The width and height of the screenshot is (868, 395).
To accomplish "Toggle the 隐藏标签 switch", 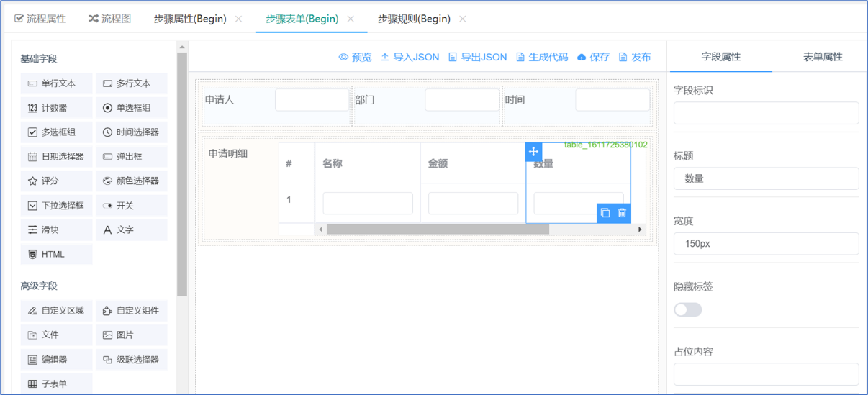I will click(x=688, y=309).
